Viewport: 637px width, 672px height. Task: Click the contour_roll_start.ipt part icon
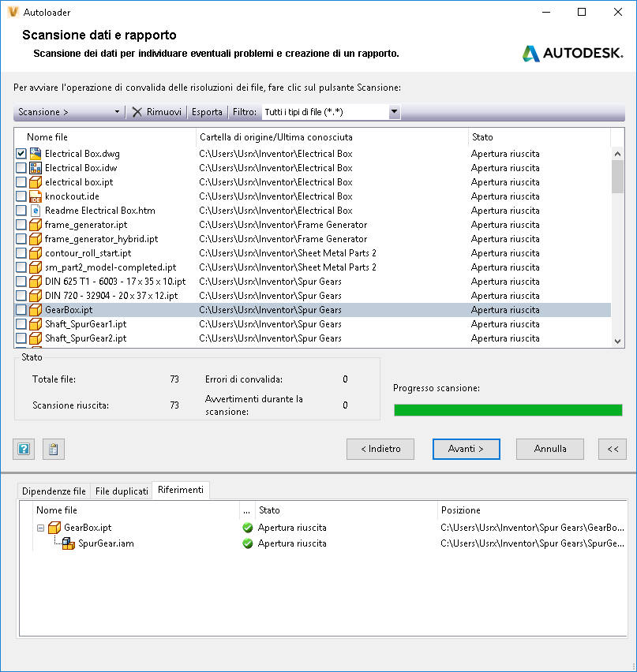[x=36, y=253]
